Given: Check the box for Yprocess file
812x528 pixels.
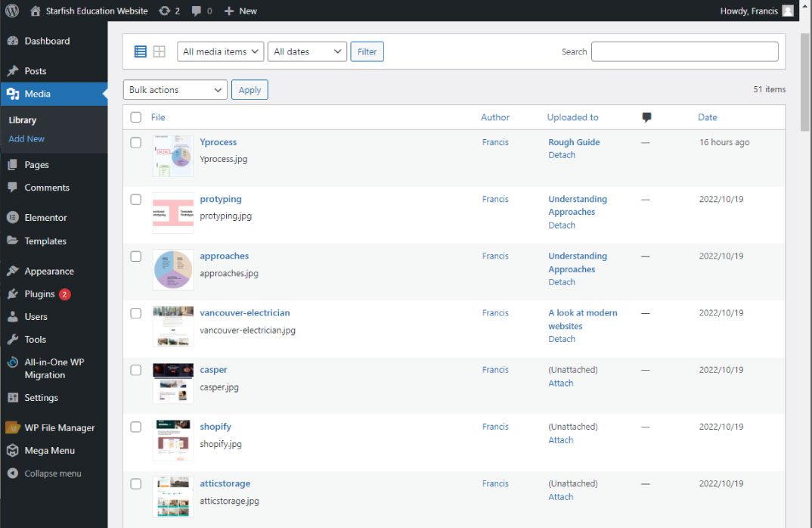Looking at the screenshot, I should click(x=136, y=142).
